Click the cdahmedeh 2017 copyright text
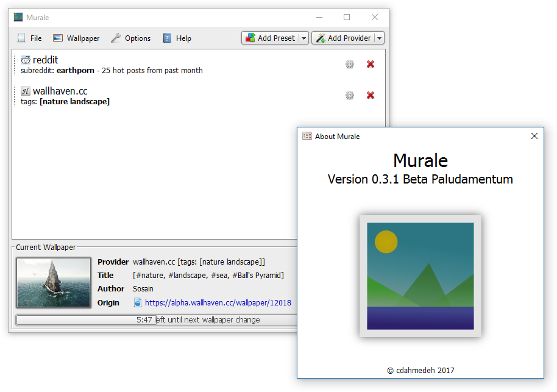The image size is (557, 392). [420, 370]
